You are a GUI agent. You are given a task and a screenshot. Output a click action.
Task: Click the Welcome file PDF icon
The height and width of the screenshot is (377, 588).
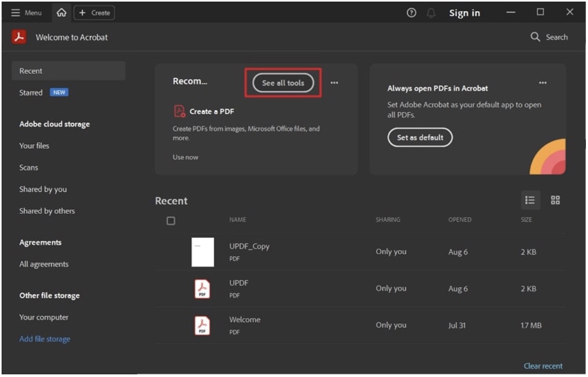pos(202,325)
